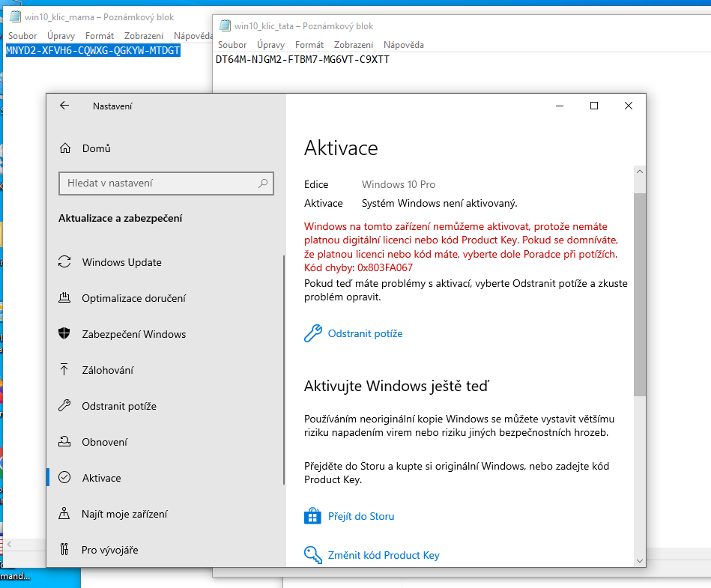
Task: Click the Pro vývojáře tools icon
Action: click(64, 550)
